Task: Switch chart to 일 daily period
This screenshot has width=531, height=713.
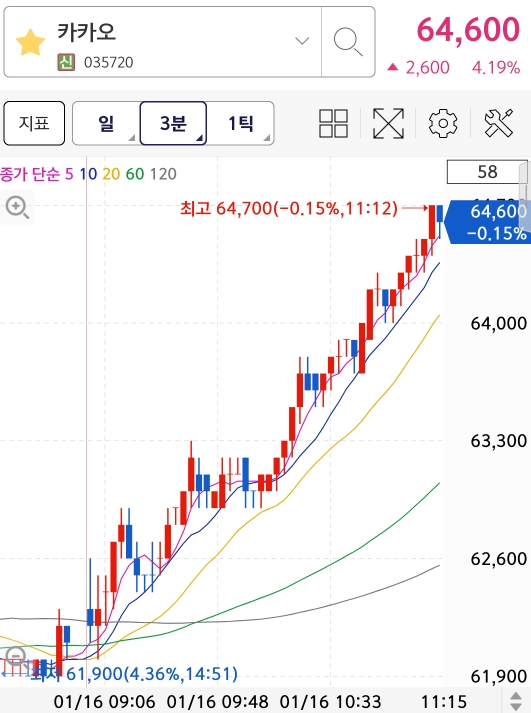Action: coord(106,123)
